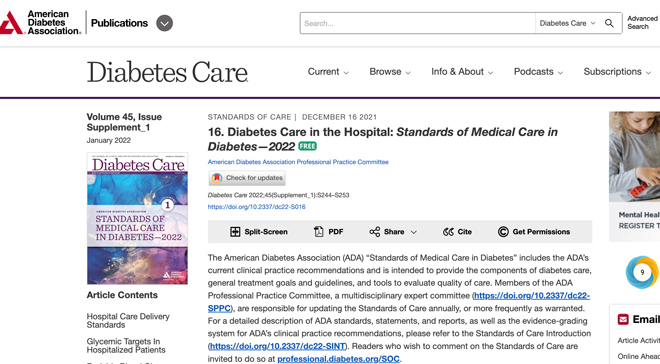
Task: Open the Share options
Action: click(x=393, y=231)
